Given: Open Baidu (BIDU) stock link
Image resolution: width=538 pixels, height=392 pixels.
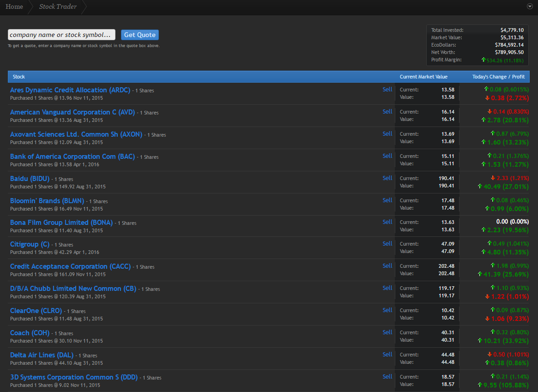Looking at the screenshot, I should (30, 179).
